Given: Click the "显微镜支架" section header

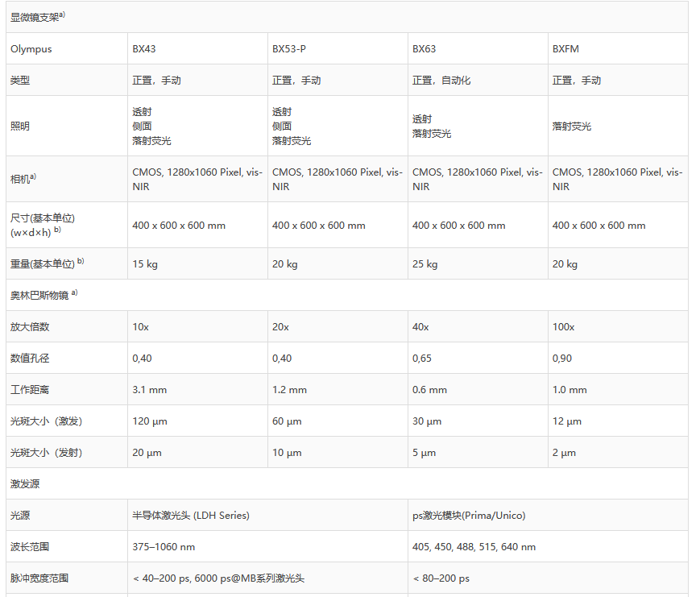Looking at the screenshot, I should point(37,17).
